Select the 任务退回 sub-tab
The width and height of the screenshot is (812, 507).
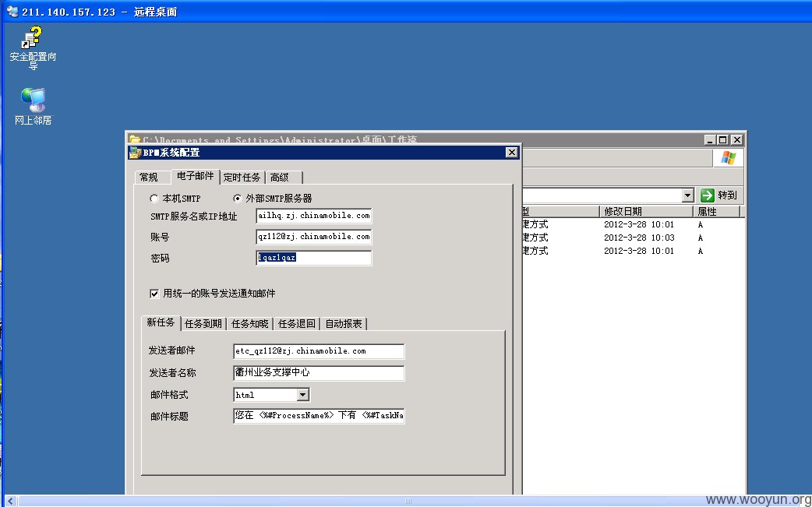tap(297, 323)
